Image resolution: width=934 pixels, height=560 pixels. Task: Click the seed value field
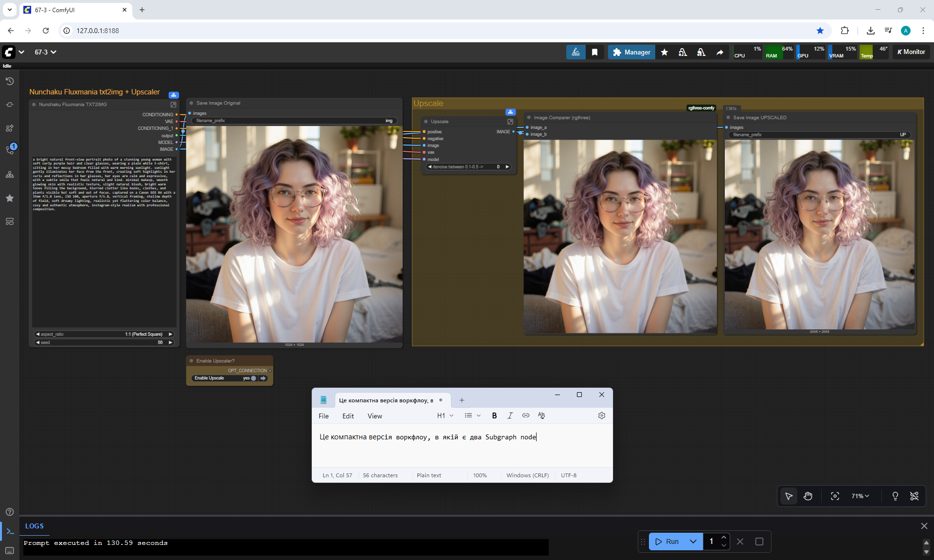[x=104, y=343]
